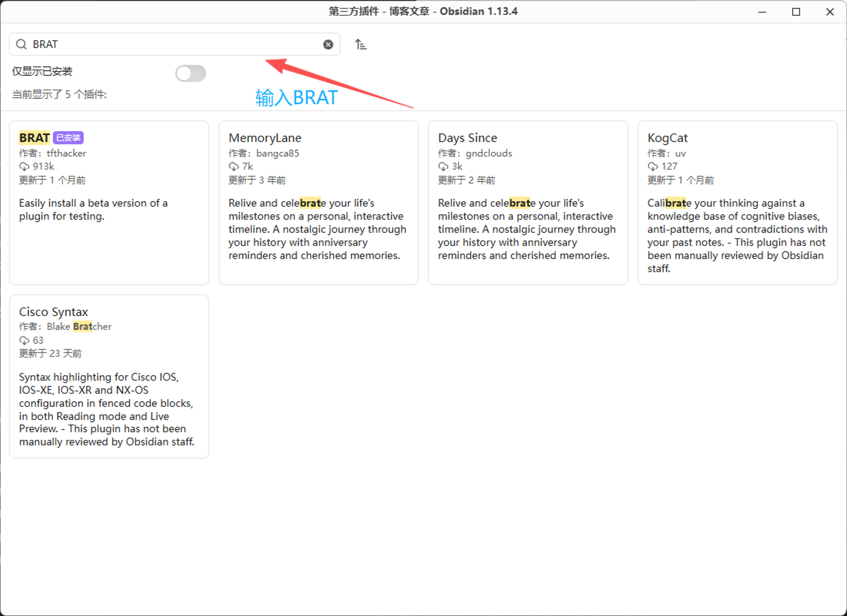
Task: Click the KogCat description starting with Calibrate
Action: pos(737,235)
